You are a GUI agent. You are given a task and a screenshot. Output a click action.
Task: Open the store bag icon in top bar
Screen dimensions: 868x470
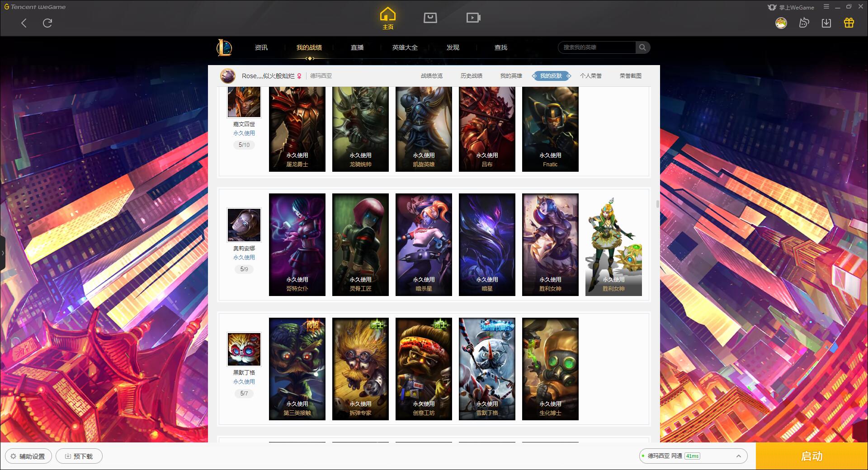tap(430, 18)
